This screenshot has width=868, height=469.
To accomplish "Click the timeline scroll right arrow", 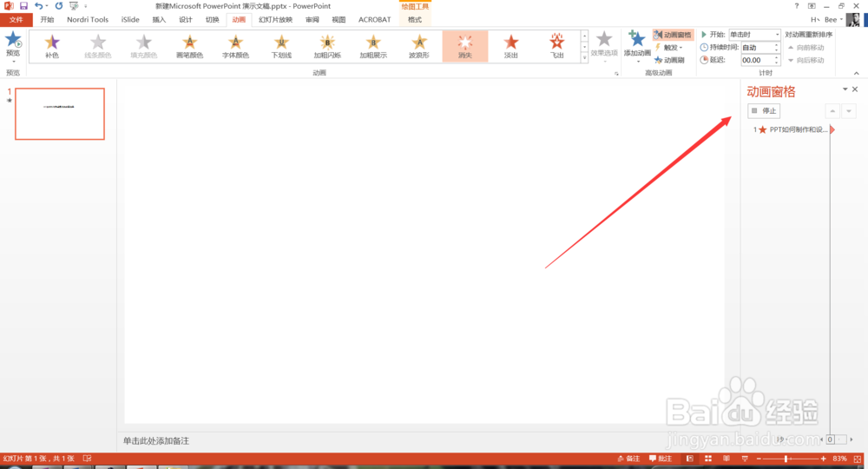I will [852, 439].
